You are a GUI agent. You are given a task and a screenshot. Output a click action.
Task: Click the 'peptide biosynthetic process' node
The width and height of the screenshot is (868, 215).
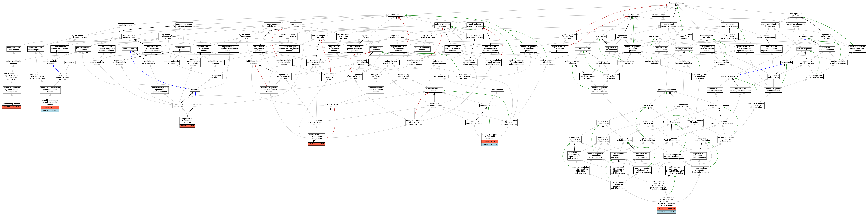click(214, 77)
